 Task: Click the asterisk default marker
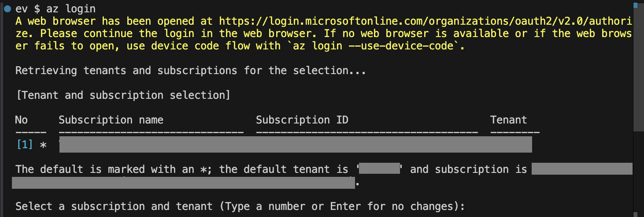tap(43, 145)
